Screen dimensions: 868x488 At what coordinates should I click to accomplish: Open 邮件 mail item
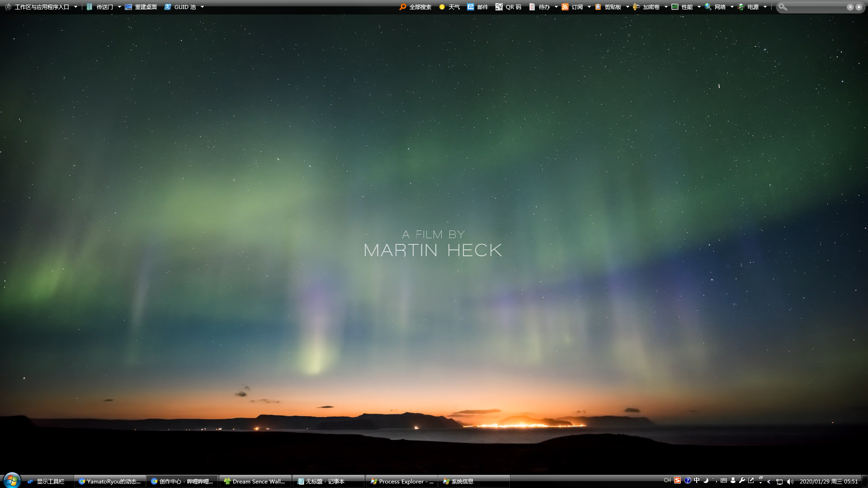478,7
